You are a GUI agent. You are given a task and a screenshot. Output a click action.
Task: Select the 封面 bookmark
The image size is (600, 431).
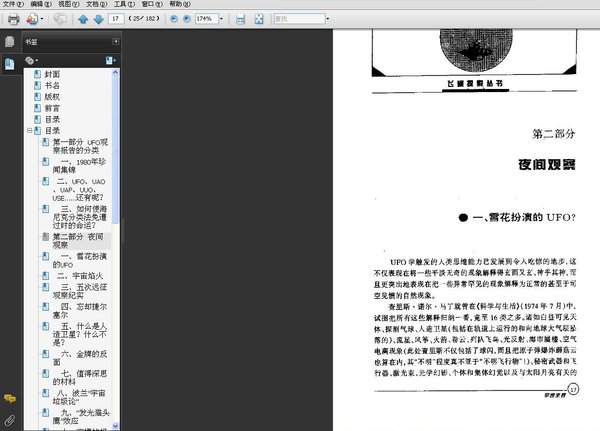pyautogui.click(x=52, y=74)
